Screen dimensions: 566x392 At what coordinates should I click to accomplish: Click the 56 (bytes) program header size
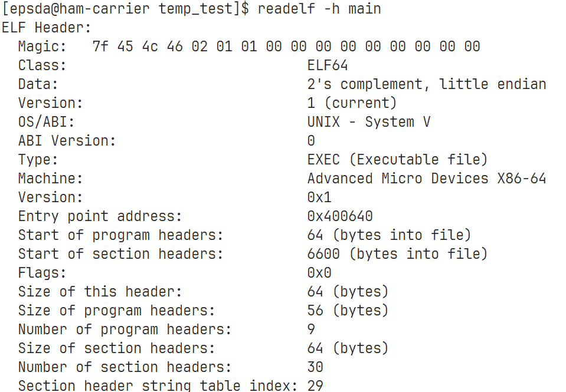348,310
